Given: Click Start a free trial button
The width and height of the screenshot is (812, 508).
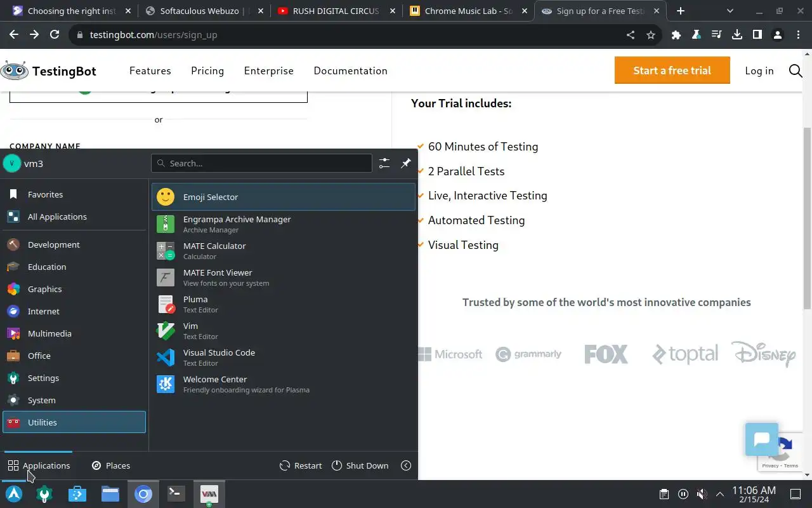Looking at the screenshot, I should (x=672, y=70).
